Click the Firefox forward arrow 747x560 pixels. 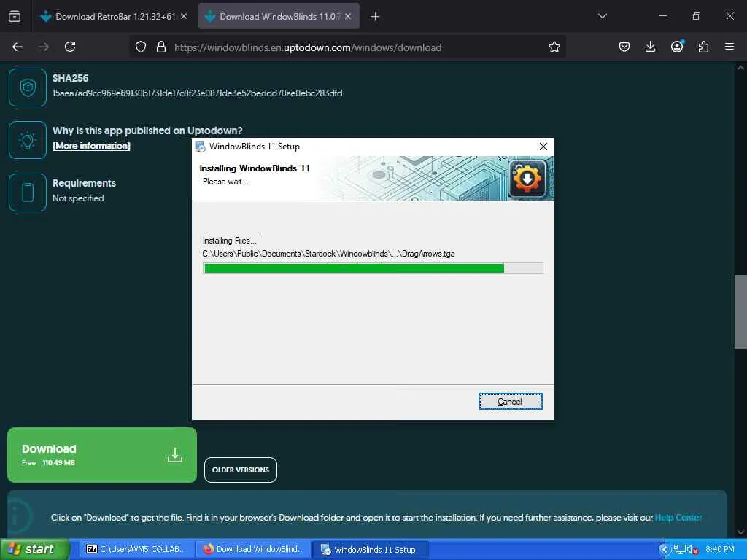(x=44, y=47)
